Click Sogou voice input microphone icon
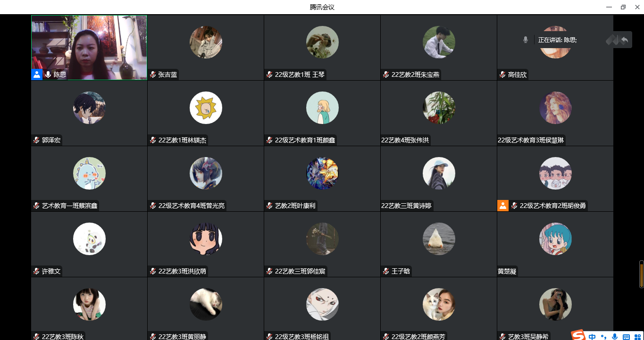Image resolution: width=644 pixels, height=340 pixels. click(614, 337)
